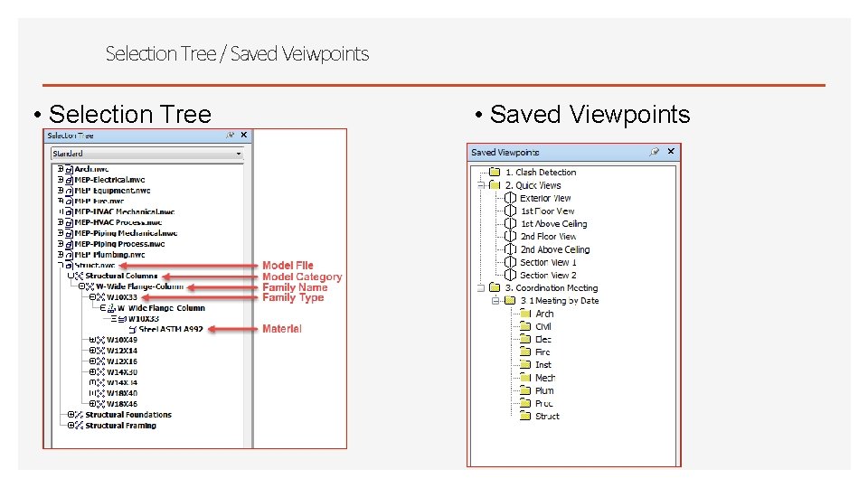
Task: Open the Standard dropdown in Selection Tree
Action: (x=146, y=154)
